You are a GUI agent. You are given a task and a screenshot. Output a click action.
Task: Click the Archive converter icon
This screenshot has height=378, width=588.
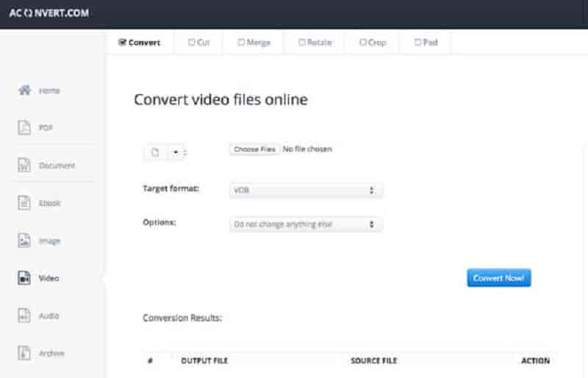24,353
